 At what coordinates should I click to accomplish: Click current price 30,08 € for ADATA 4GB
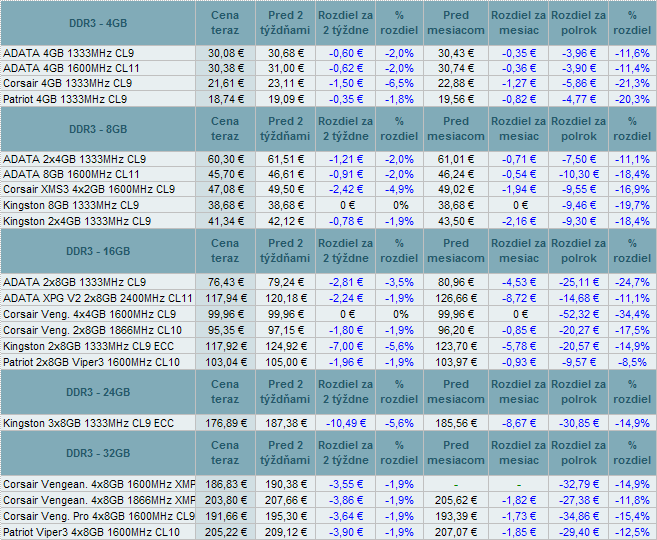pyautogui.click(x=225, y=53)
